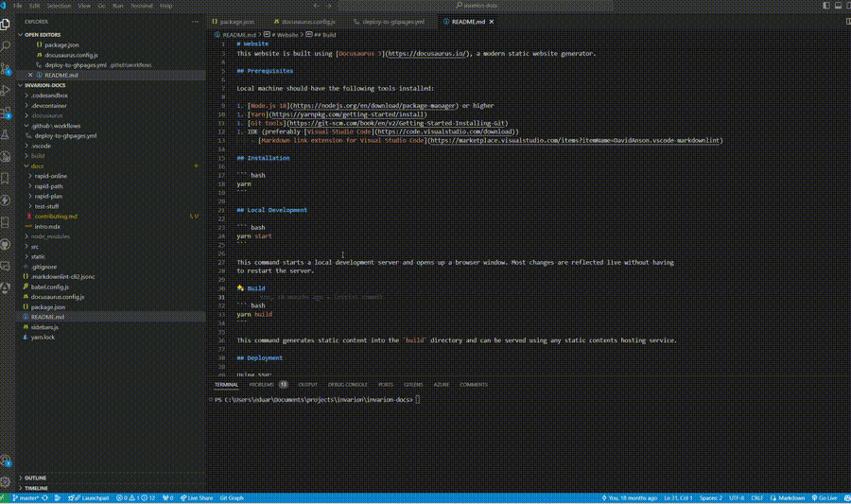Open the Comments panel tab
This screenshot has height=504, width=851.
(474, 385)
